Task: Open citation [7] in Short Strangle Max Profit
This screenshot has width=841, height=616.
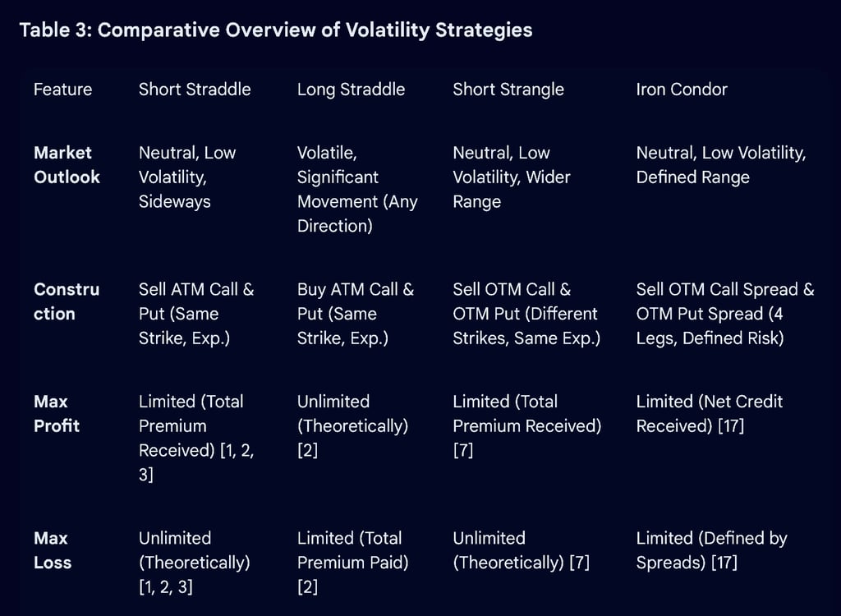Action: point(463,450)
